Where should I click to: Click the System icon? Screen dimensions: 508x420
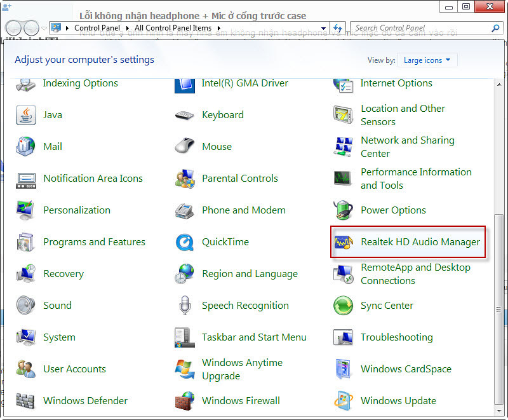25,337
